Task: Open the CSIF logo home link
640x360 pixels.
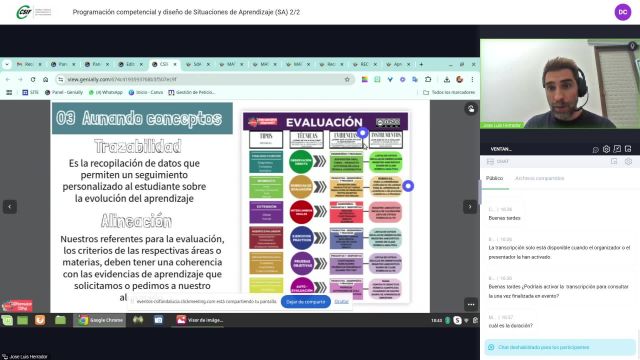Action: tap(34, 12)
